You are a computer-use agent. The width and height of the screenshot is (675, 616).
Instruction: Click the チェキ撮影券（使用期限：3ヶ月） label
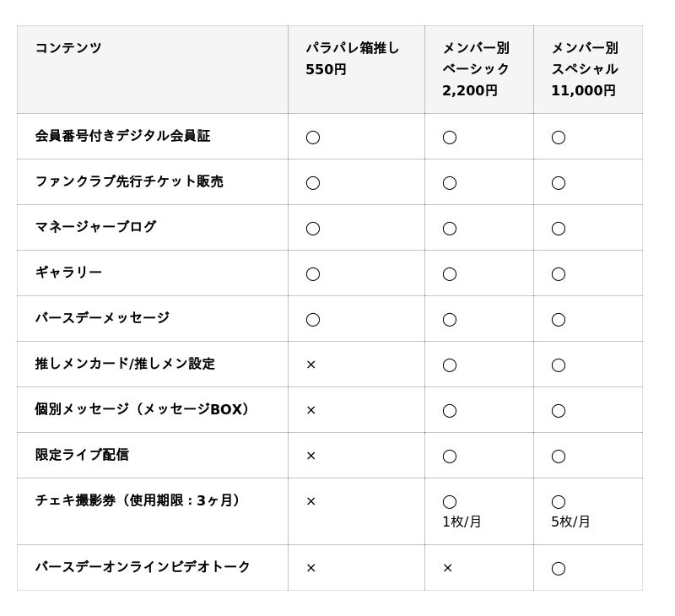(x=138, y=500)
